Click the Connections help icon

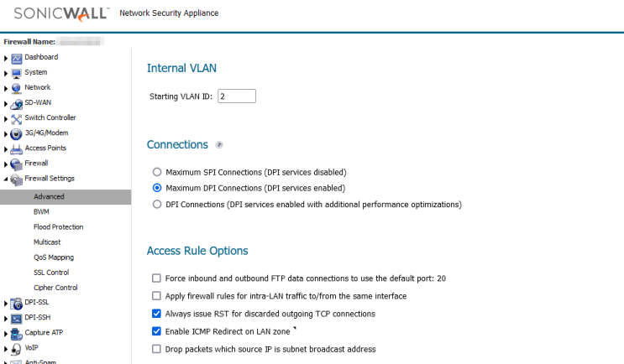coord(219,144)
